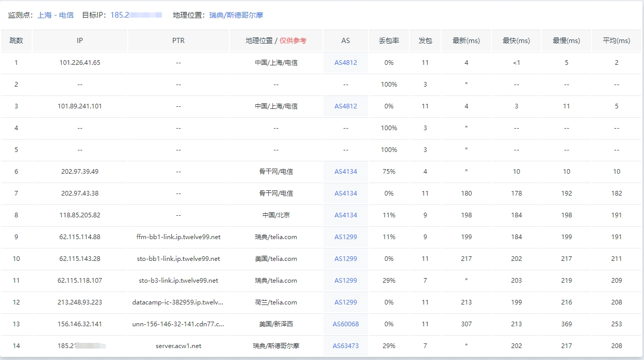Click the 仅供参考 note in header
644x360 pixels.
click(293, 40)
